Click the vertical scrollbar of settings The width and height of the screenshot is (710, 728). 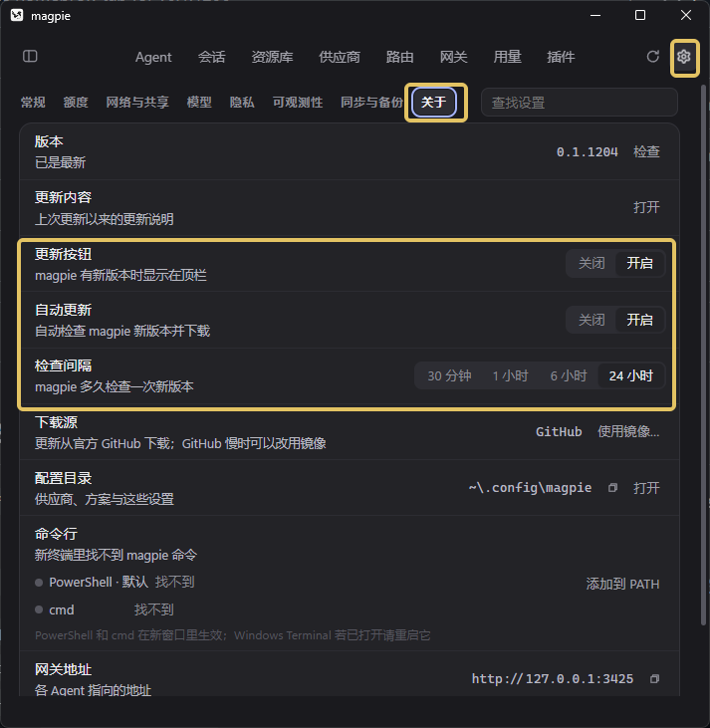pyautogui.click(x=703, y=355)
